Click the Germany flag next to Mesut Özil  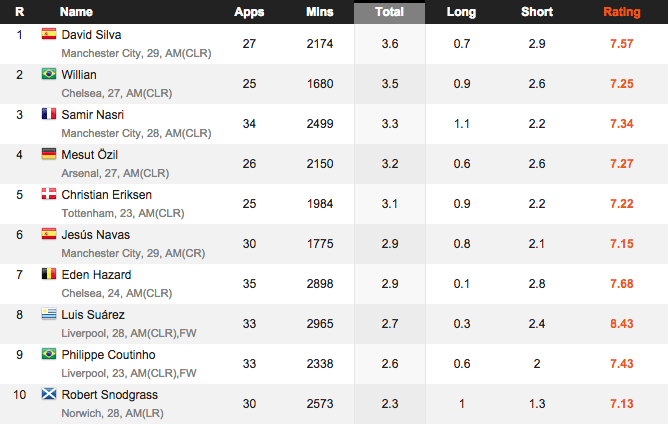click(49, 154)
